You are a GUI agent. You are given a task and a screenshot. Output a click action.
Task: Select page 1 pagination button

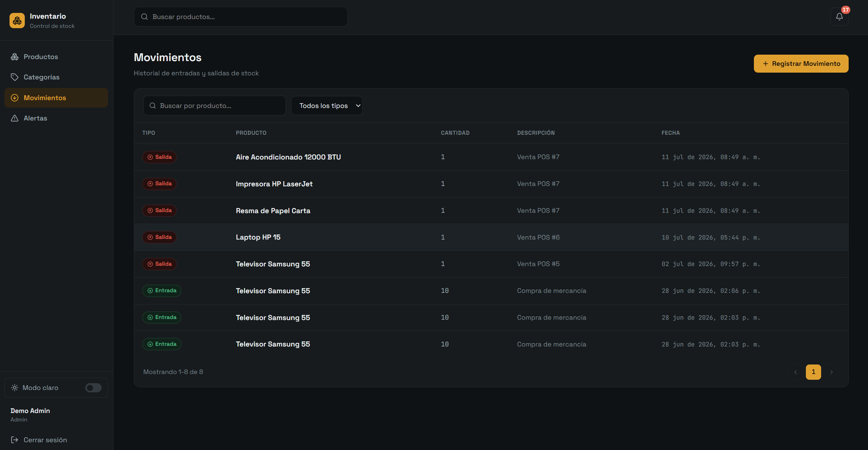tap(813, 372)
